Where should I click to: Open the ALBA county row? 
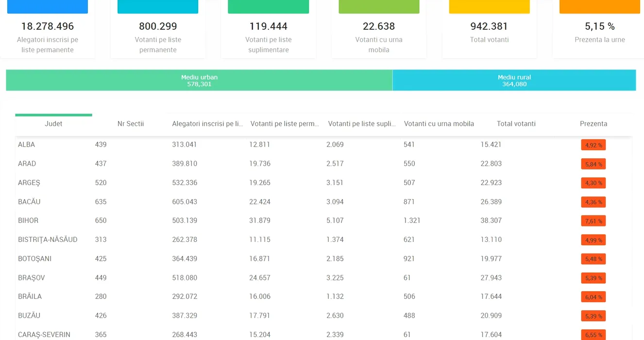(x=27, y=145)
